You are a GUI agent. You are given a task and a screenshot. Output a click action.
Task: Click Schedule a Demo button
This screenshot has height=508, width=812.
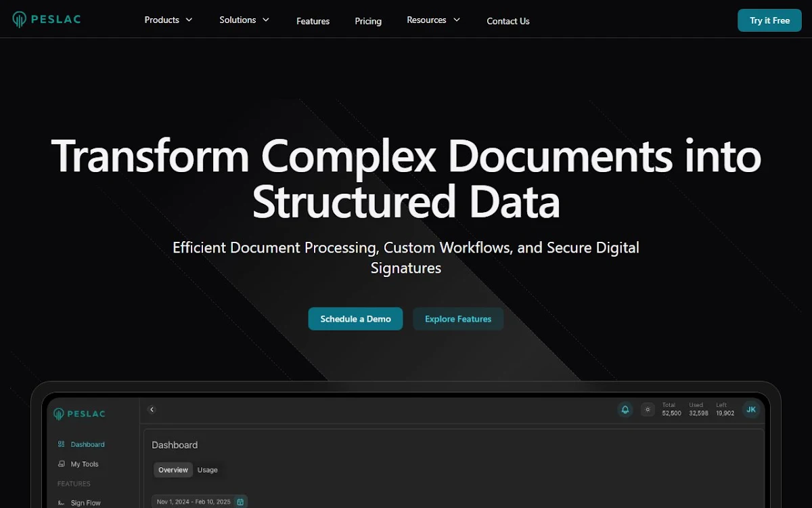(355, 318)
